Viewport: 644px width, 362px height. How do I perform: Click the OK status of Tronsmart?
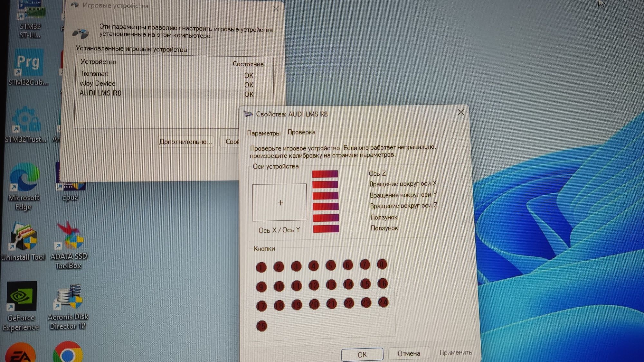pos(249,75)
